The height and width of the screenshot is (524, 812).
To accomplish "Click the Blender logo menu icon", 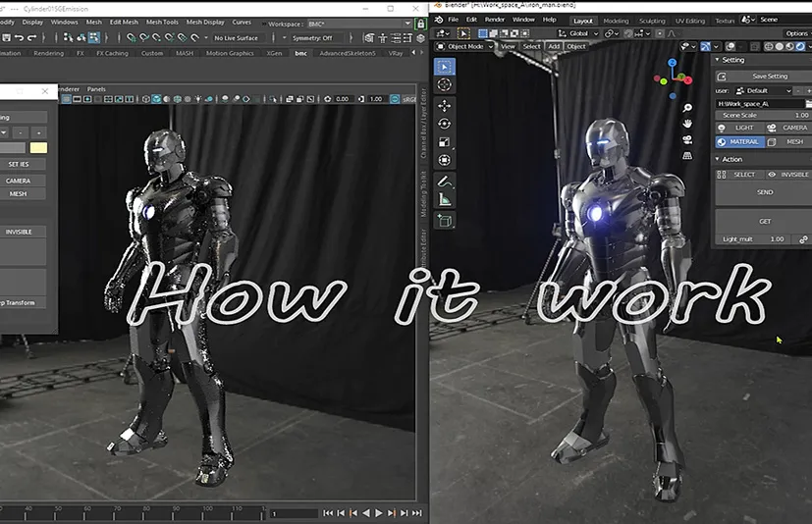I will [439, 20].
